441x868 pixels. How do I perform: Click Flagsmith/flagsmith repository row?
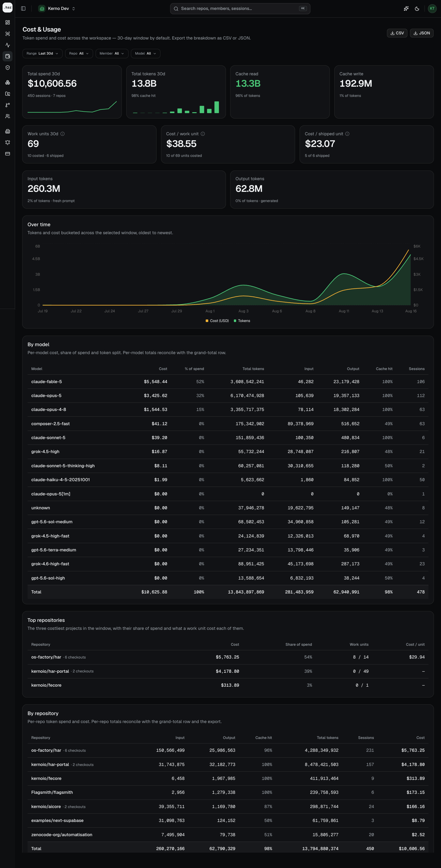[228, 792]
